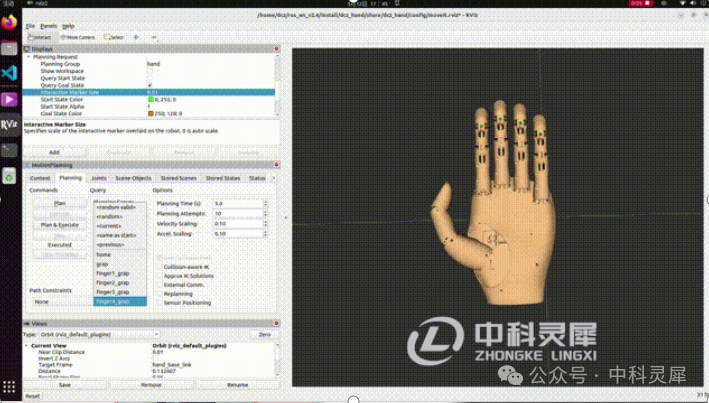
Task: Select the Interact tool in the toolbar
Action: 40,37
